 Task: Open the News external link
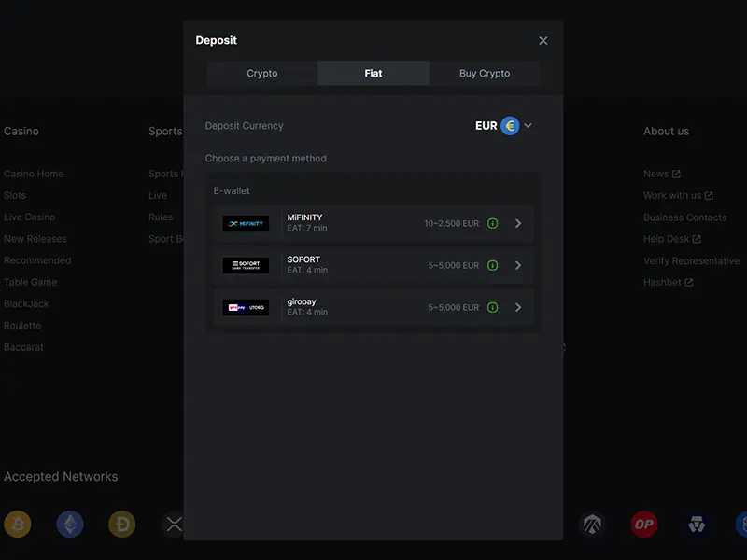click(662, 174)
